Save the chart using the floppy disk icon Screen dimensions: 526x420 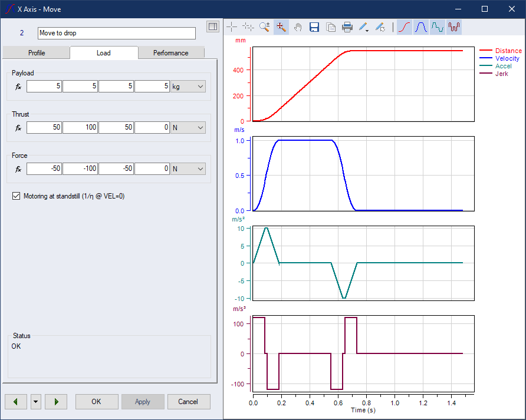[x=314, y=27]
